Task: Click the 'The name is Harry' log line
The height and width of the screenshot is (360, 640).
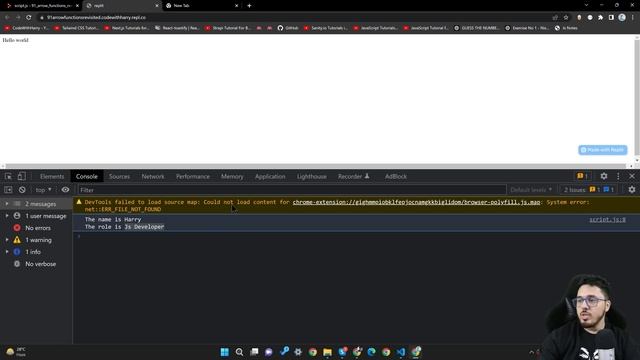Action: (x=113, y=220)
